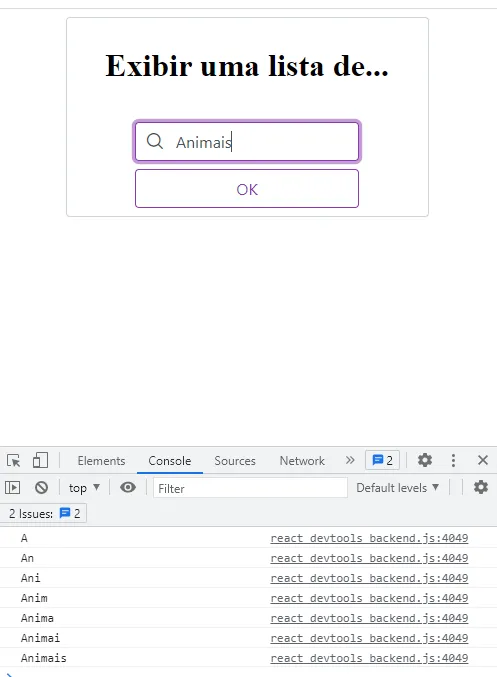Select the console log text 'Anima'
This screenshot has height=677, width=497.
click(37, 618)
